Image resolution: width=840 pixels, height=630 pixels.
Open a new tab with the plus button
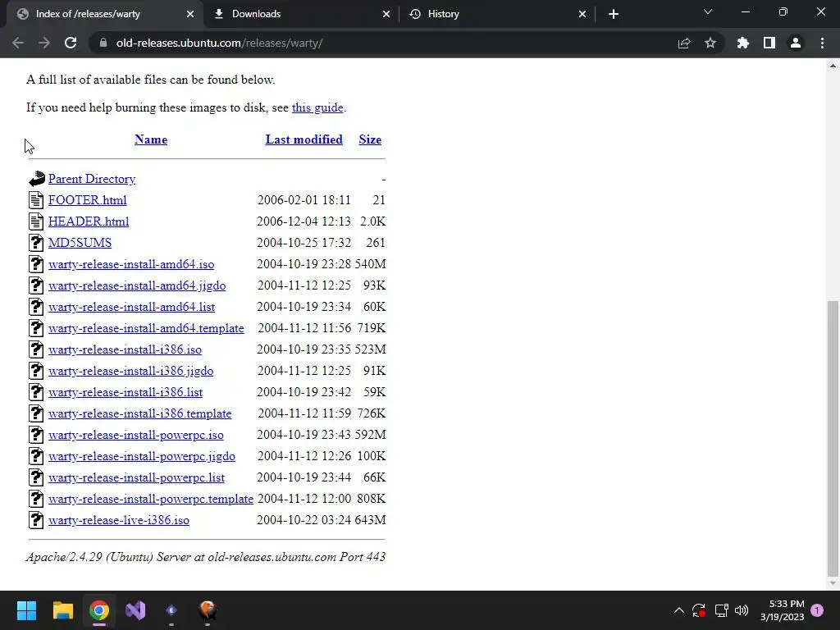(614, 14)
